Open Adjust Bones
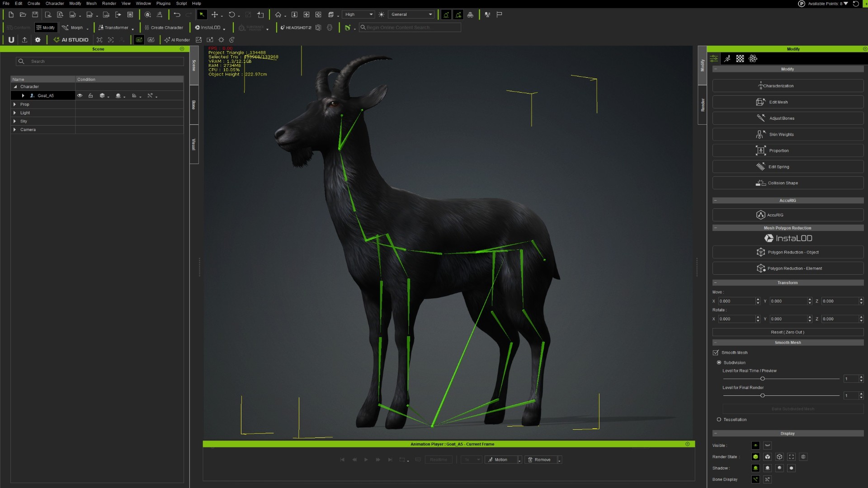The width and height of the screenshot is (868, 488). pos(788,118)
